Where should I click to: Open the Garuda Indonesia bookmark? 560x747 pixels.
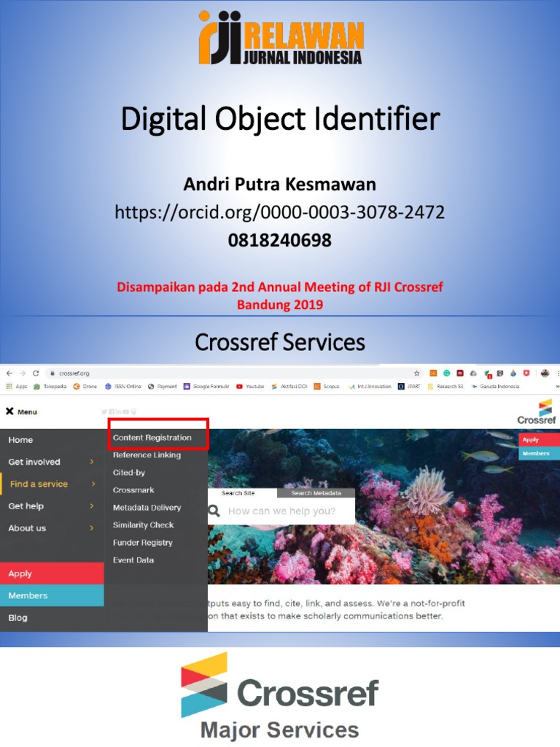495,387
